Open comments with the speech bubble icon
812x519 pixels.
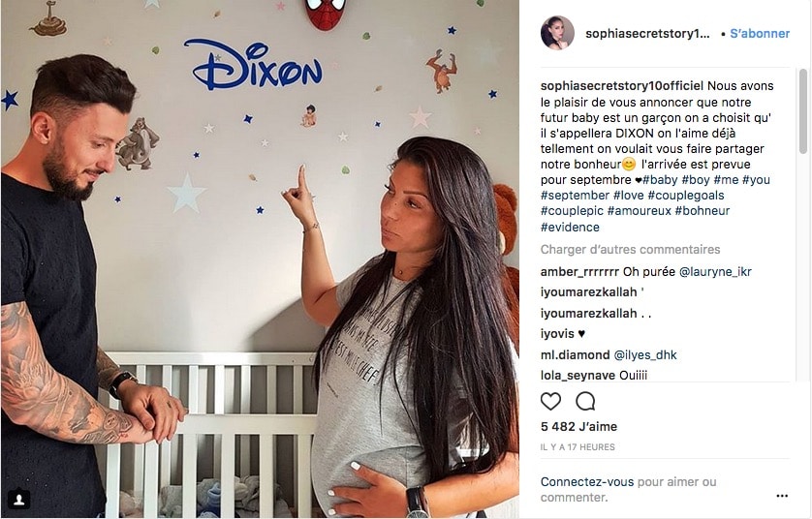point(585,401)
